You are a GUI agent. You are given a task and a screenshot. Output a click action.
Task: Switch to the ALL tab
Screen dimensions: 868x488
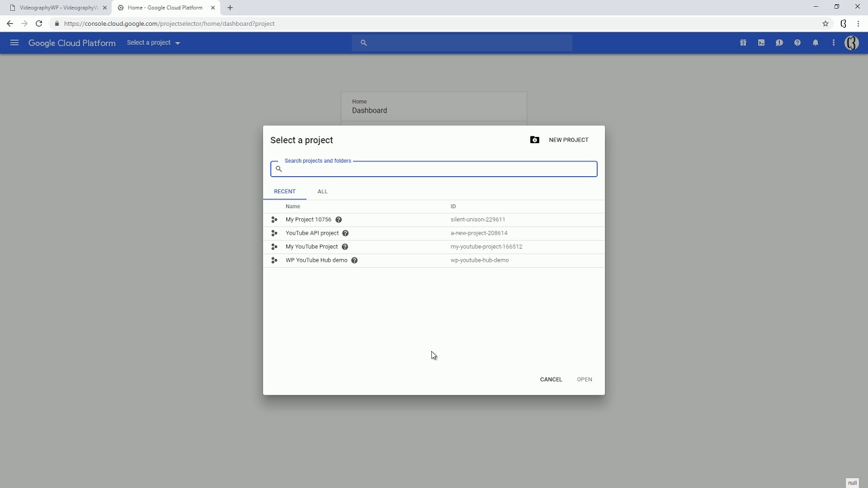point(322,191)
